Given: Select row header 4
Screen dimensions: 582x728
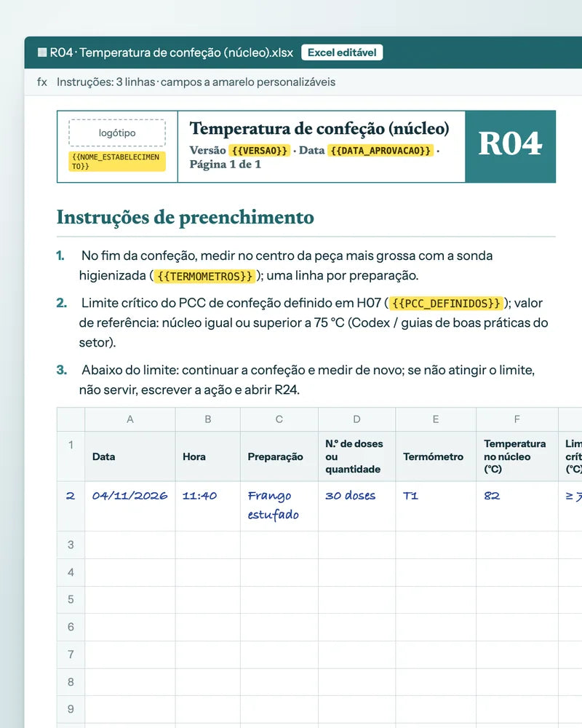Looking at the screenshot, I should 71,572.
